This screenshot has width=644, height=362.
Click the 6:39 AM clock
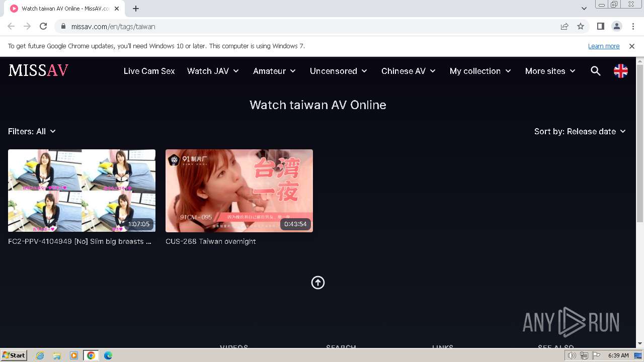(x=618, y=355)
